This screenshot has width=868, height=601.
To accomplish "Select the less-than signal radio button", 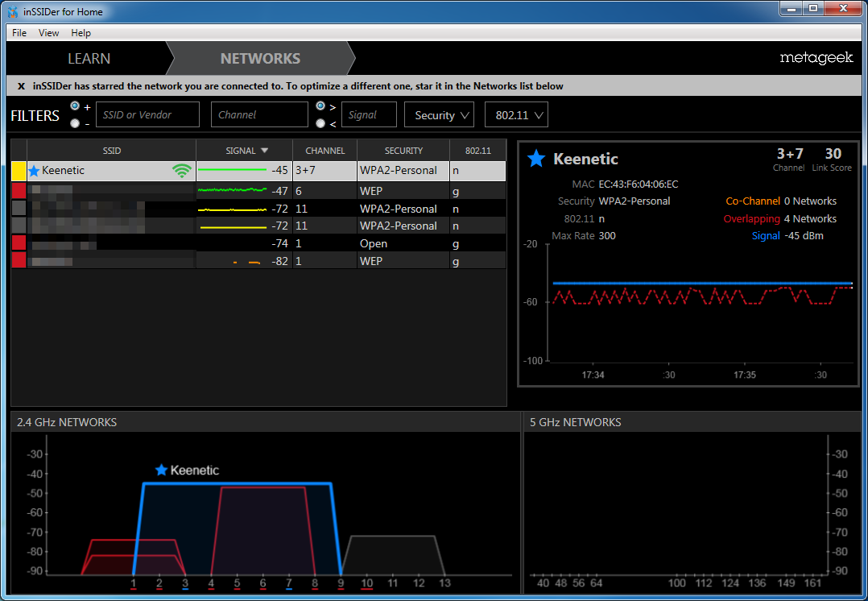I will pos(320,123).
